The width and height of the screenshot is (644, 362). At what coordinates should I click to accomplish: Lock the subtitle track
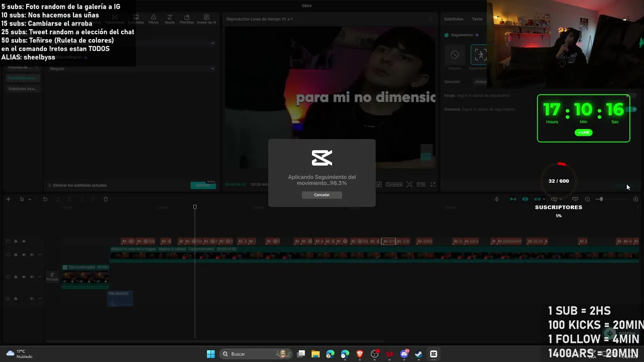coord(16,241)
